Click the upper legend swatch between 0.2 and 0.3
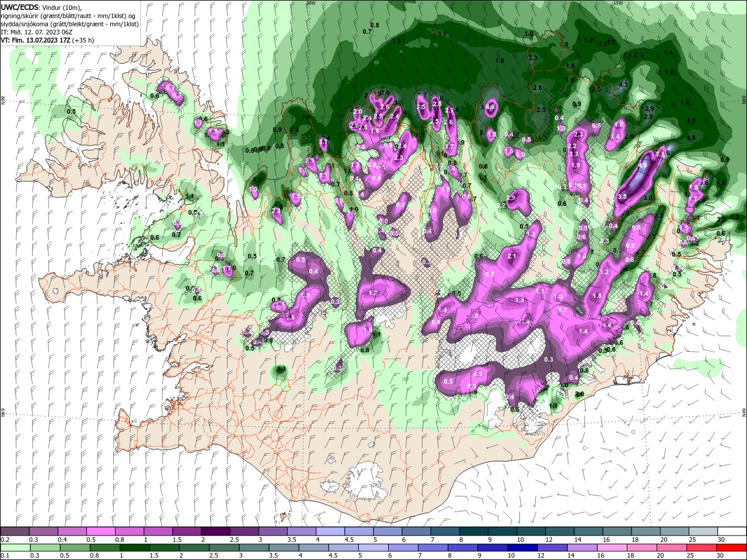 pyautogui.click(x=15, y=531)
